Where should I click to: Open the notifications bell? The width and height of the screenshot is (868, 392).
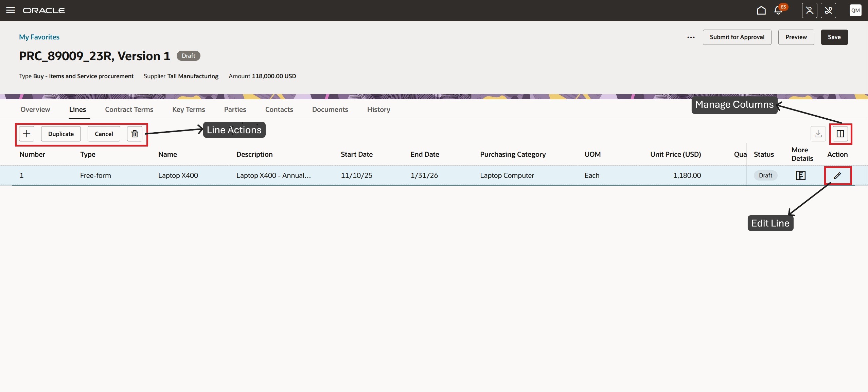point(778,11)
